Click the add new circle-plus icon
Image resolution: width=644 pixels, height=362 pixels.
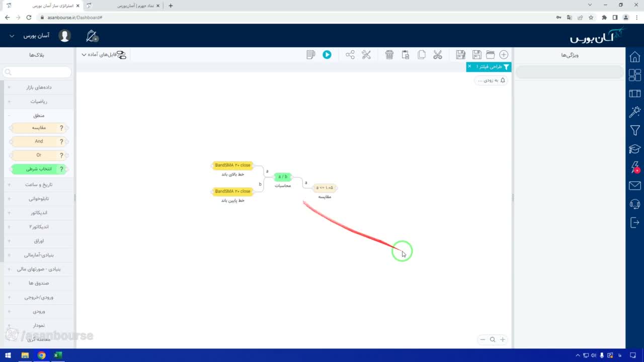[504, 55]
